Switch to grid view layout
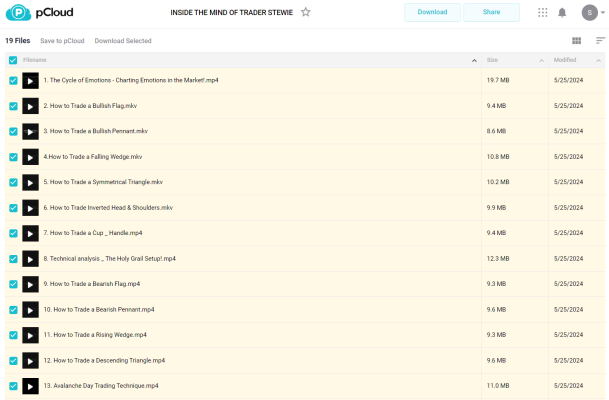 (576, 41)
